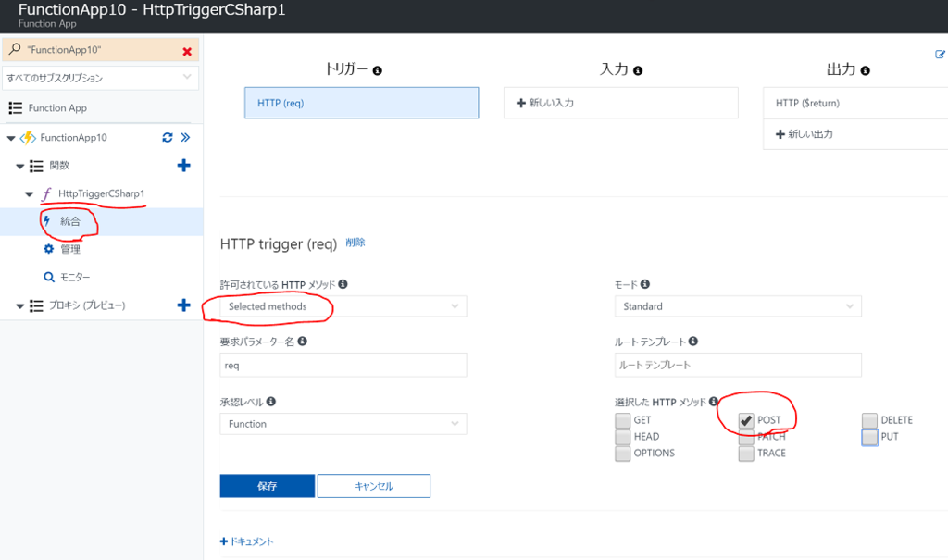
Task: Open the 管理 menu item
Action: [x=70, y=249]
